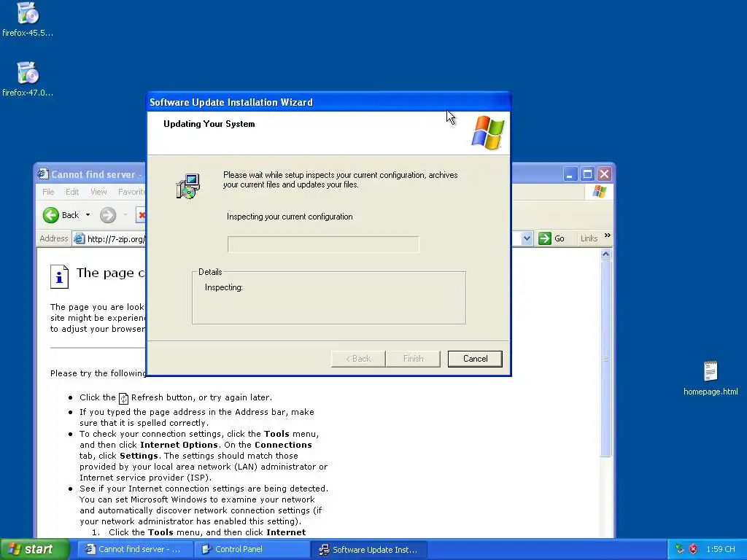Open the Start menu
The height and width of the screenshot is (560, 747).
point(34,549)
